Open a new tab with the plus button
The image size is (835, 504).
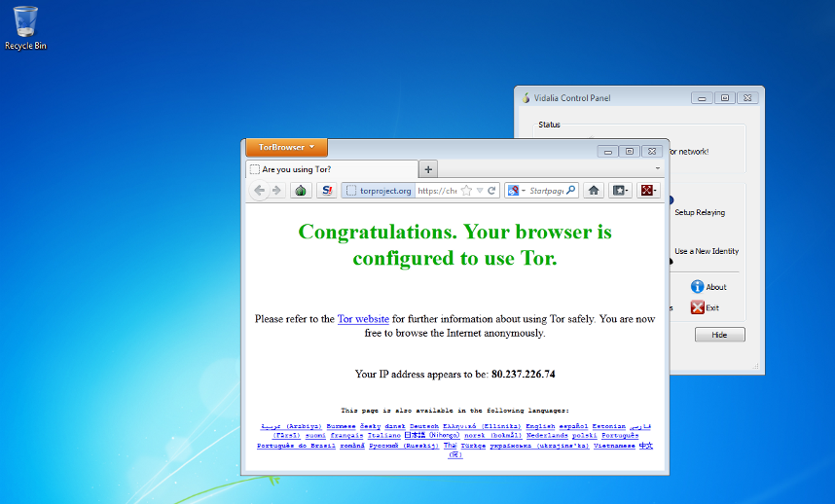(428, 169)
